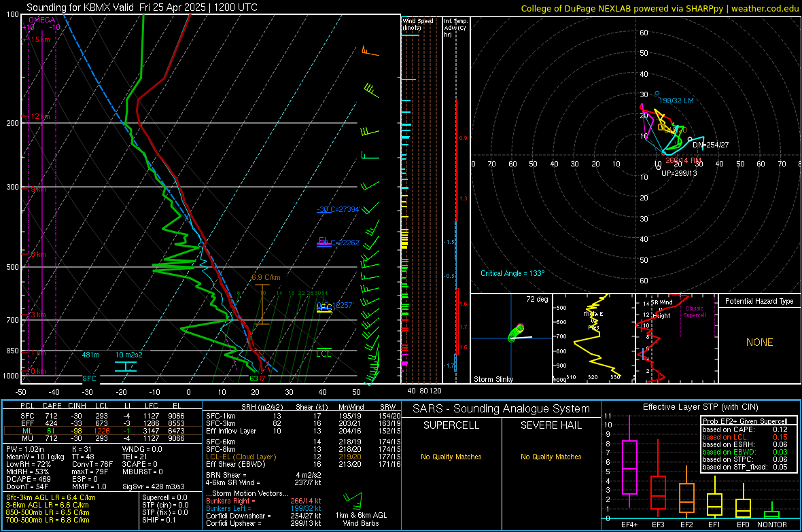Click the Storm Slinky updraft circles

[x=516, y=332]
